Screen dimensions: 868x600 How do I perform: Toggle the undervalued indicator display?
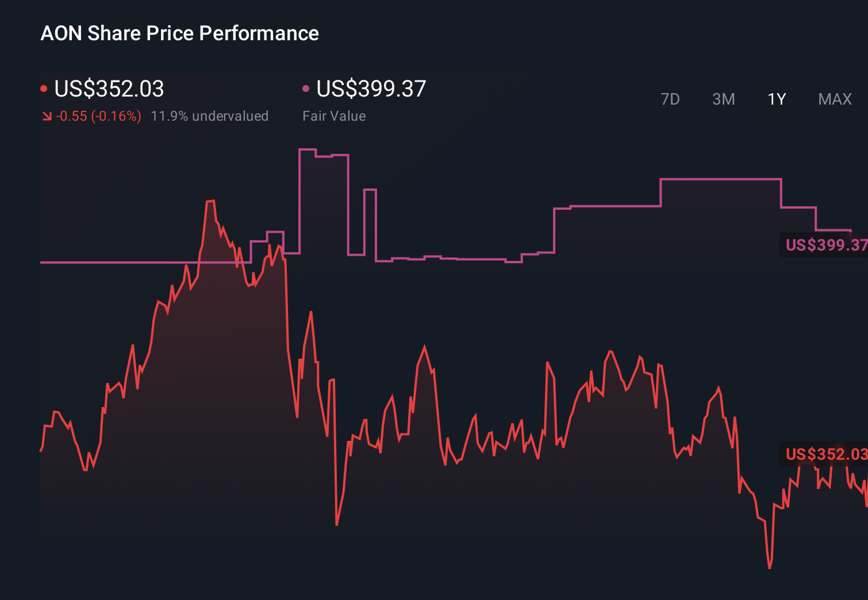click(x=210, y=116)
